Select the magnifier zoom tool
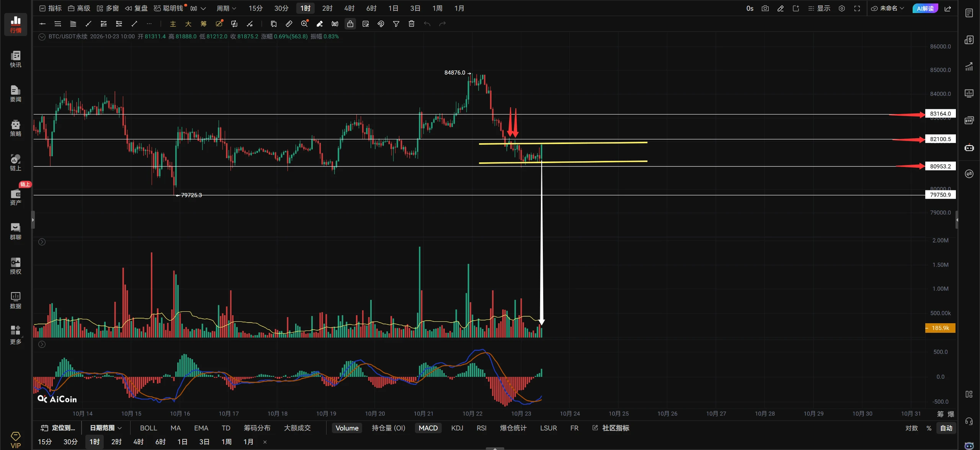980x450 pixels. (304, 24)
